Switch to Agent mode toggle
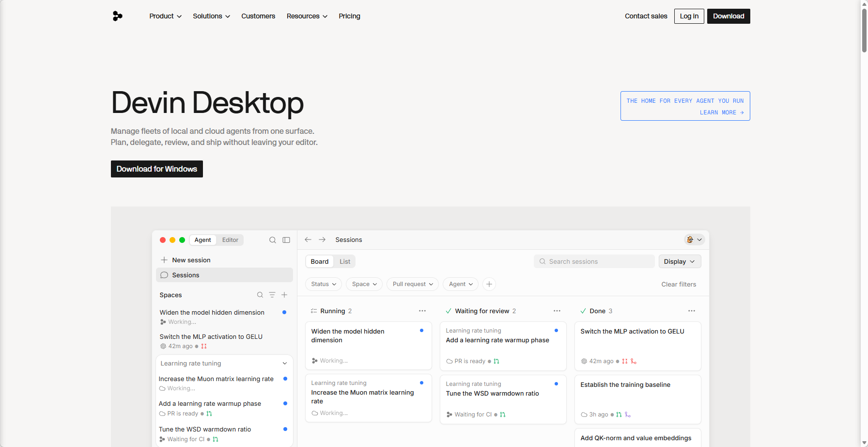The width and height of the screenshot is (868, 447). (202, 240)
